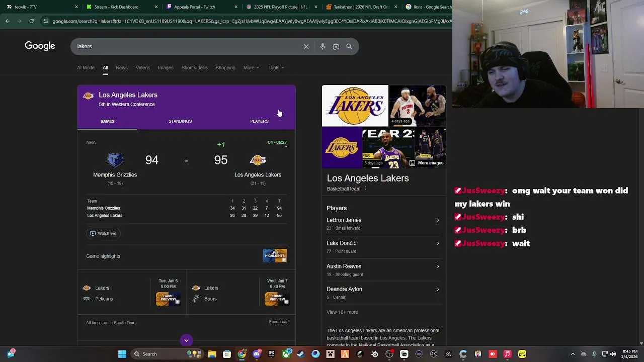
Task: Open the Shopping search tab
Action: pos(225,67)
